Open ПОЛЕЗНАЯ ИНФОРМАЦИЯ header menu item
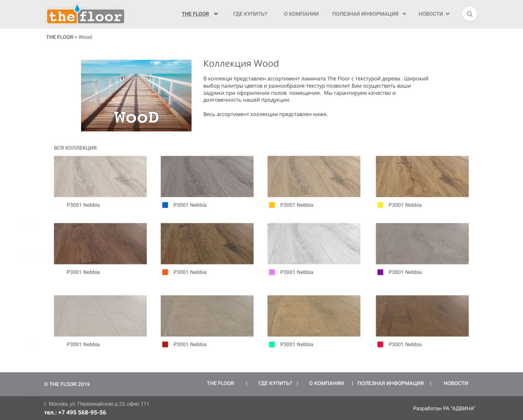The height and width of the screenshot is (420, 523). 365,14
